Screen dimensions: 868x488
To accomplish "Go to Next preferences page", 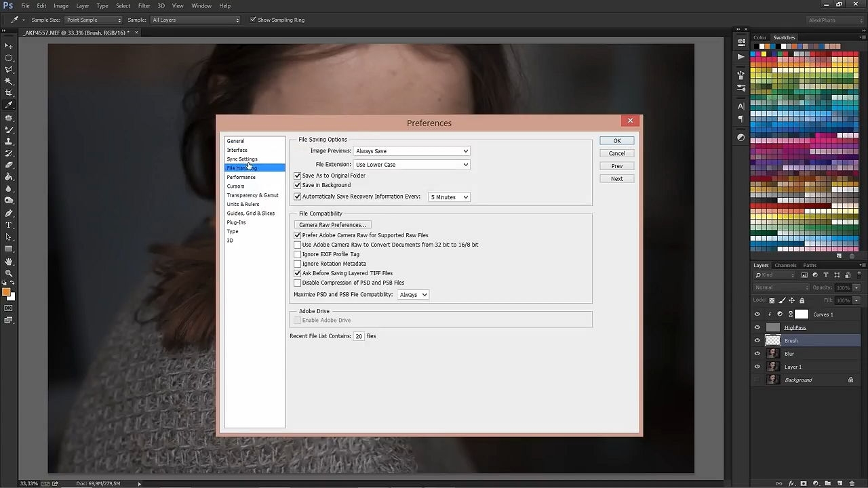I will 617,179.
